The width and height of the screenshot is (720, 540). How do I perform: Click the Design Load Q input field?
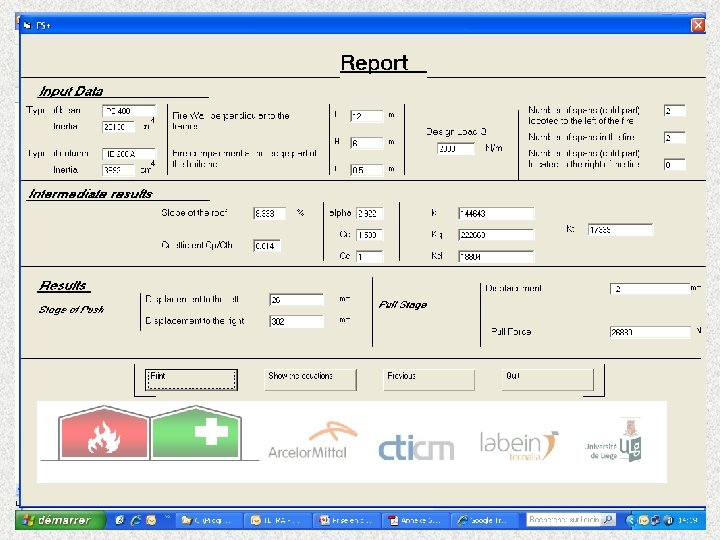456,149
